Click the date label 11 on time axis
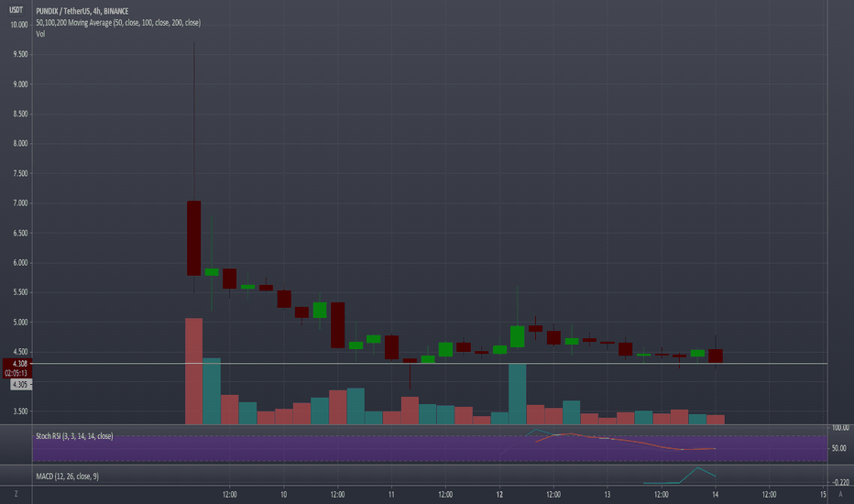 (x=391, y=494)
